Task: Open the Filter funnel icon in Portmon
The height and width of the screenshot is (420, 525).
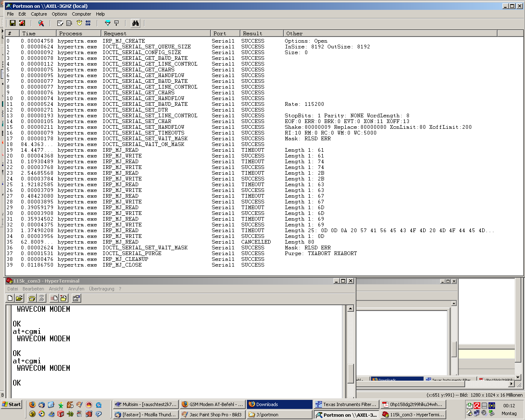Action: (x=107, y=23)
